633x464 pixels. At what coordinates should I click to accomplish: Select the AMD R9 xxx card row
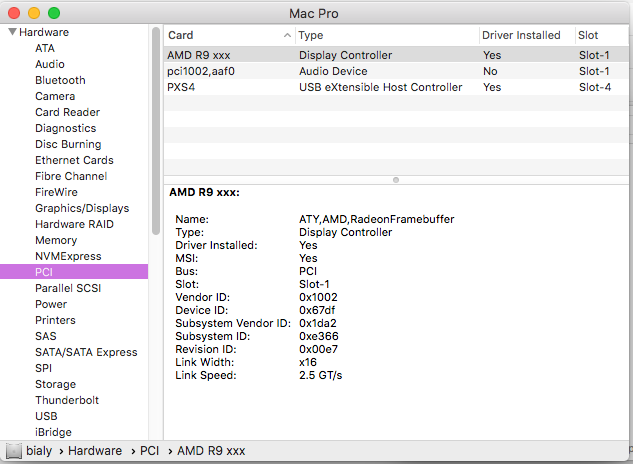[396, 55]
